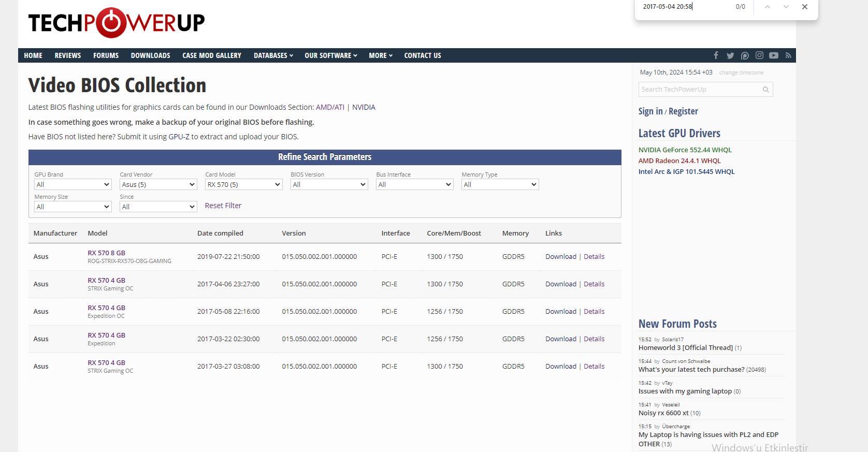Open Issues with my gaming laptop thread
The height and width of the screenshot is (452, 868).
pos(685,391)
